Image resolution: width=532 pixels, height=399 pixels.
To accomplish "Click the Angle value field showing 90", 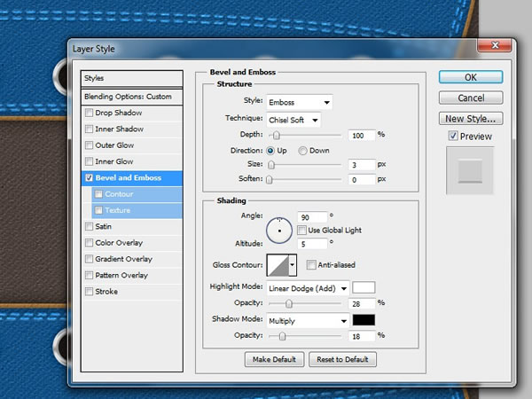I will 312,217.
